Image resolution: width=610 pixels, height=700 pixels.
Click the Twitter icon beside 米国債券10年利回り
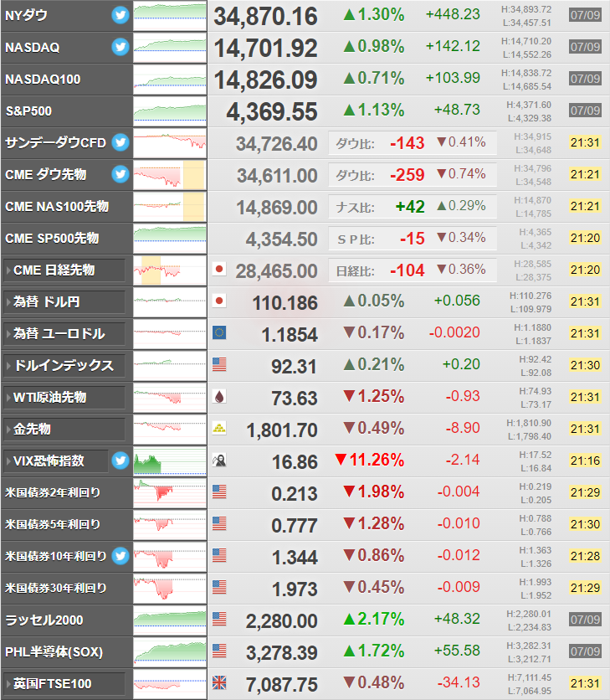[120, 556]
